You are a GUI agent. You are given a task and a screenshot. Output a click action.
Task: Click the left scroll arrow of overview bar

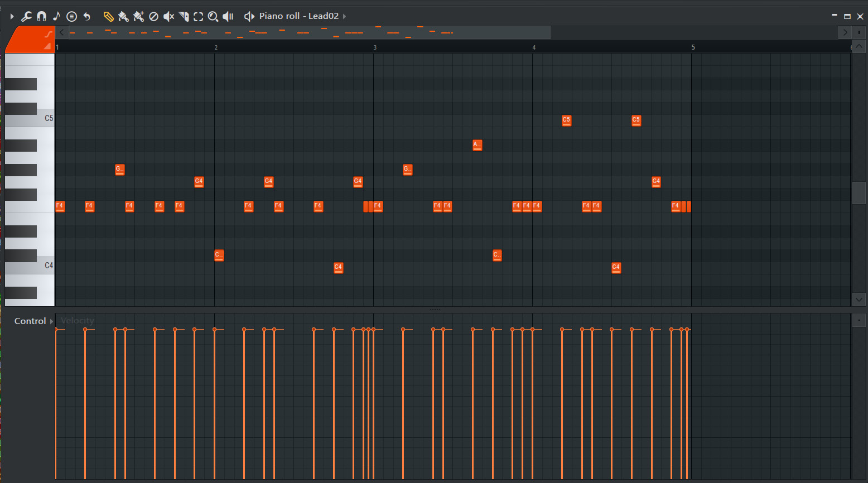click(x=62, y=32)
